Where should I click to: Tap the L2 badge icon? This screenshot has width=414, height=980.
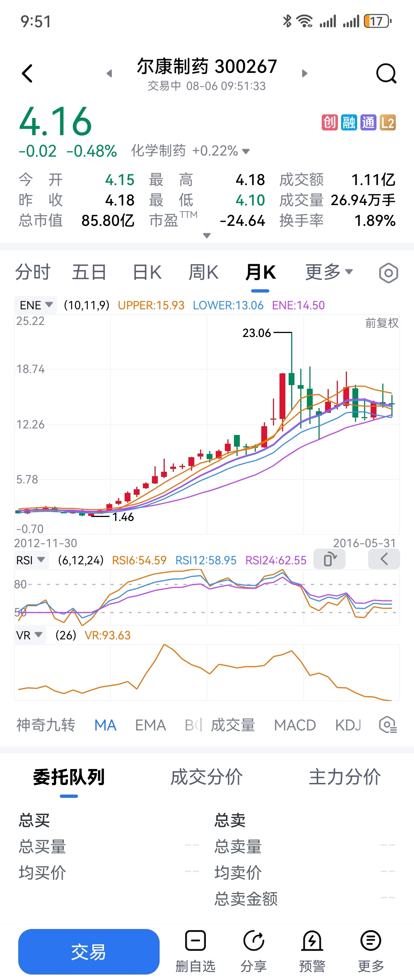point(387,122)
